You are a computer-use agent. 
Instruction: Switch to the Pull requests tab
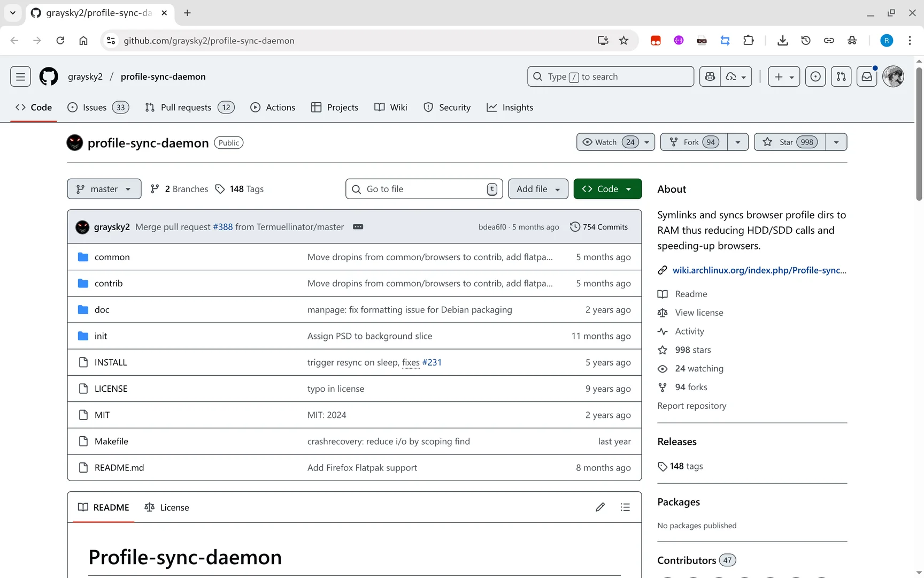pos(190,108)
